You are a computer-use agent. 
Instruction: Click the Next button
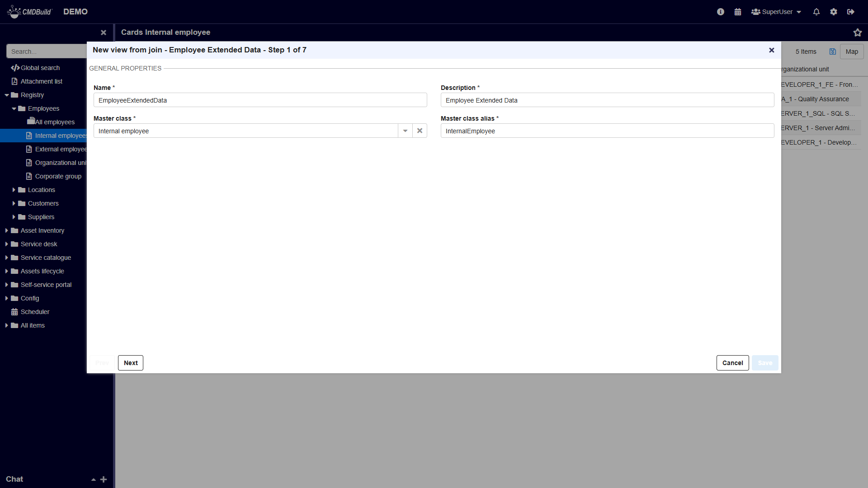131,363
